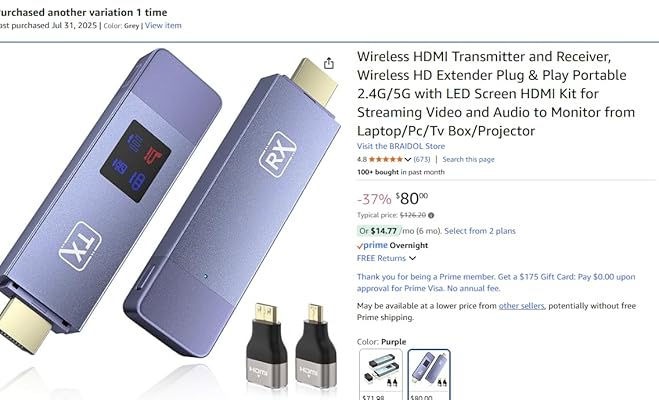Click Select from 2 plans link

(480, 231)
